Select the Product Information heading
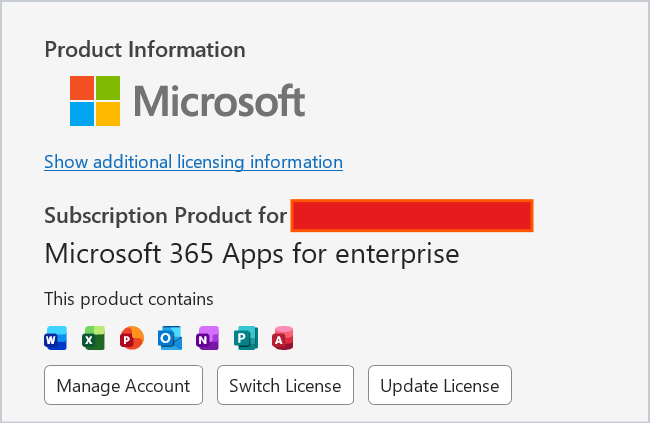The image size is (650, 423). (x=145, y=50)
